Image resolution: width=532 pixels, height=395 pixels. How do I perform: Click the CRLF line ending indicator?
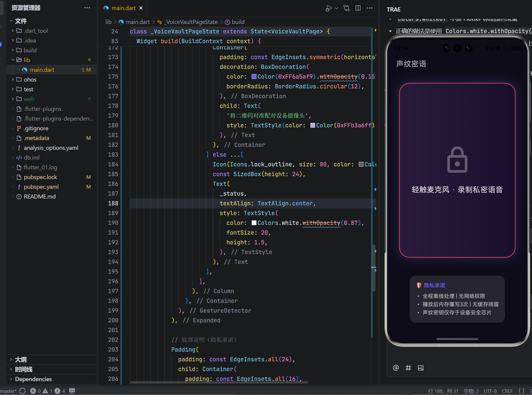tap(507, 391)
